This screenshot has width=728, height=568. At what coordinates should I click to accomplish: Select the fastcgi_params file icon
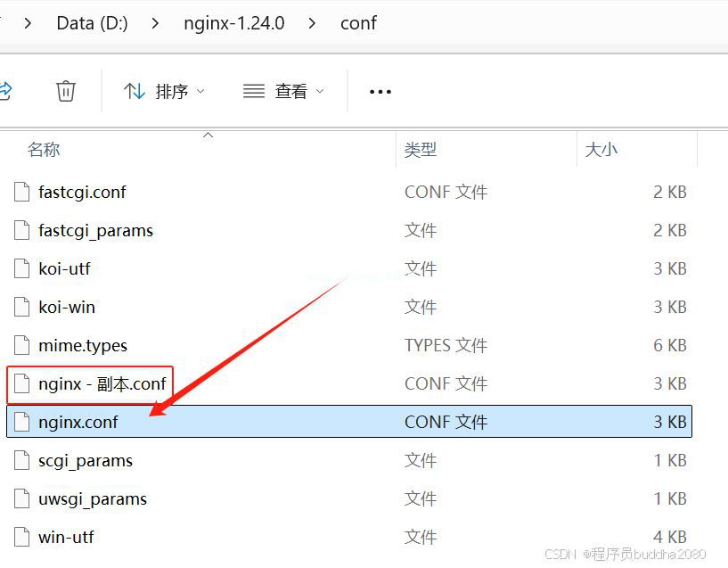(x=21, y=230)
